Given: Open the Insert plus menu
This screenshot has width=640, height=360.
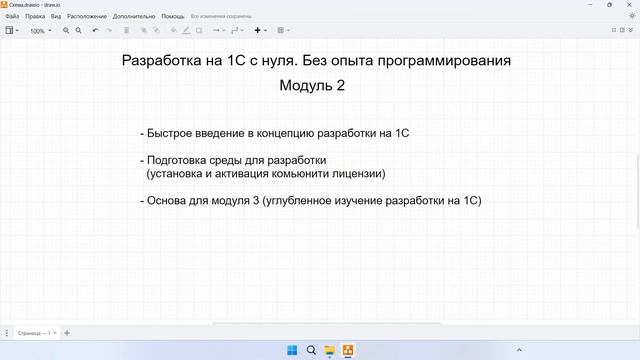Looking at the screenshot, I should [x=260, y=30].
